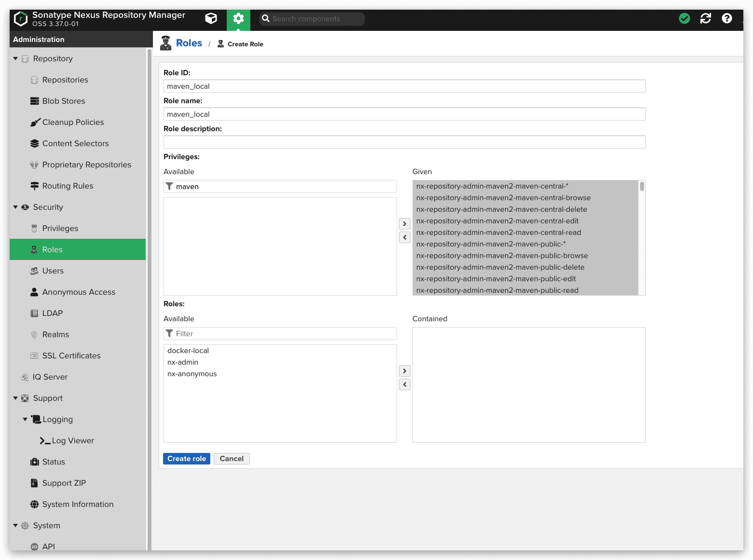
Task: Open the Help question mark icon
Action: point(726,18)
